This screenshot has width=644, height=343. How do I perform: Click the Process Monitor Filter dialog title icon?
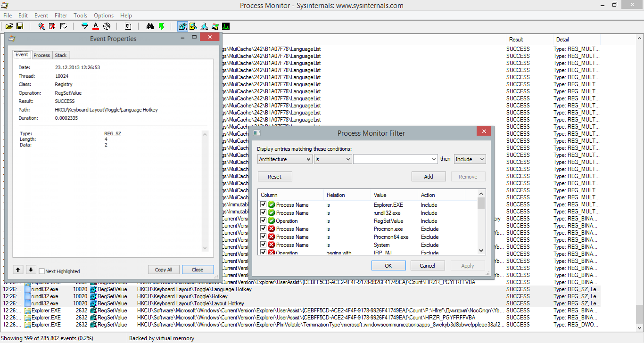[257, 133]
